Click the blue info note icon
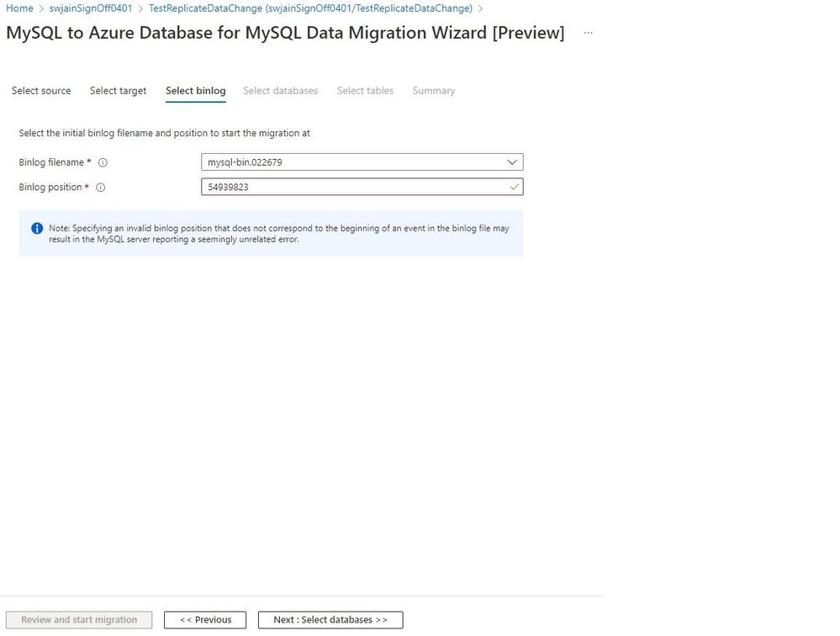This screenshot has width=840, height=636. click(x=37, y=228)
